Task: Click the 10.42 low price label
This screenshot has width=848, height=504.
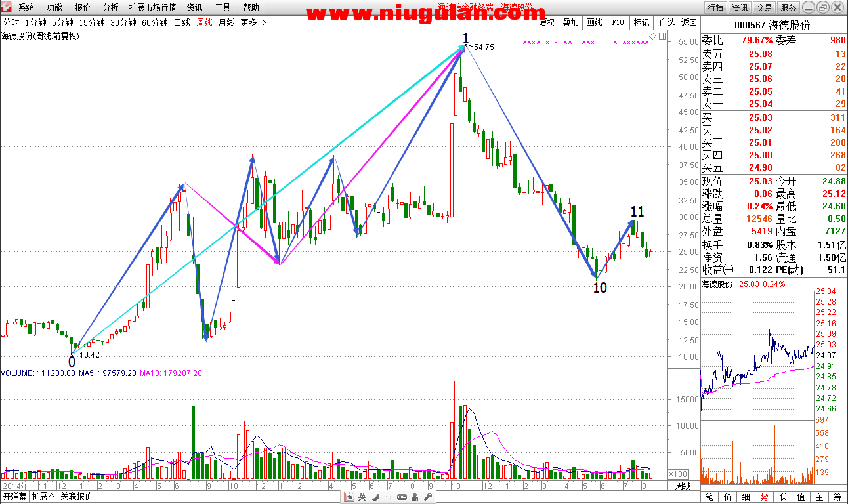Action: 89,354
